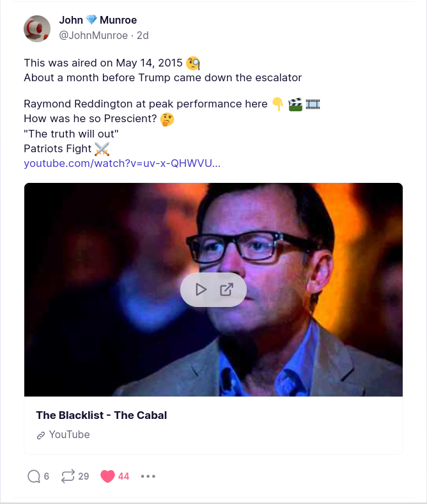The height and width of the screenshot is (504, 427).
Task: Click the monocle face emoji
Action: [193, 63]
